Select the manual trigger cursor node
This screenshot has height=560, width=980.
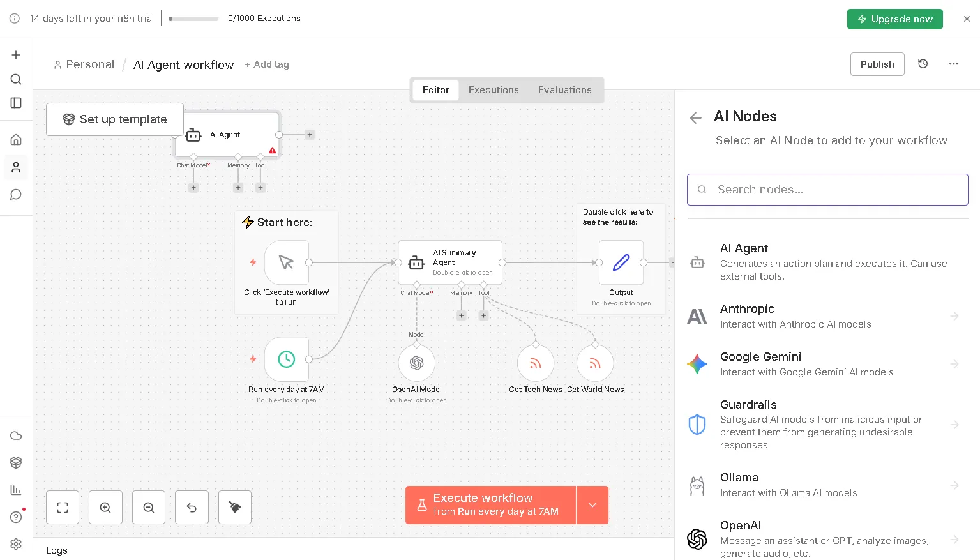pos(287,262)
